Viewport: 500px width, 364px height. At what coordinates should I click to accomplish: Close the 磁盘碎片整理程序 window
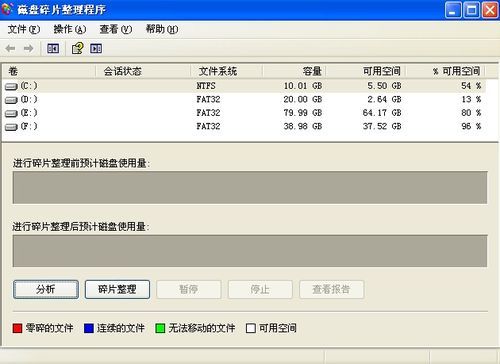[490, 10]
